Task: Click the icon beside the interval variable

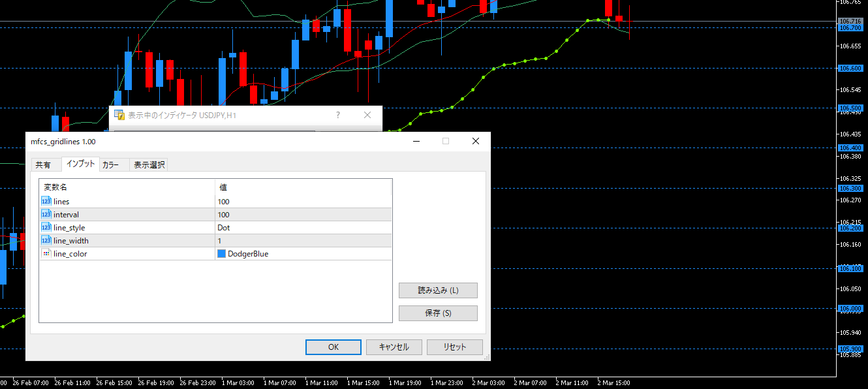Action: (x=46, y=214)
